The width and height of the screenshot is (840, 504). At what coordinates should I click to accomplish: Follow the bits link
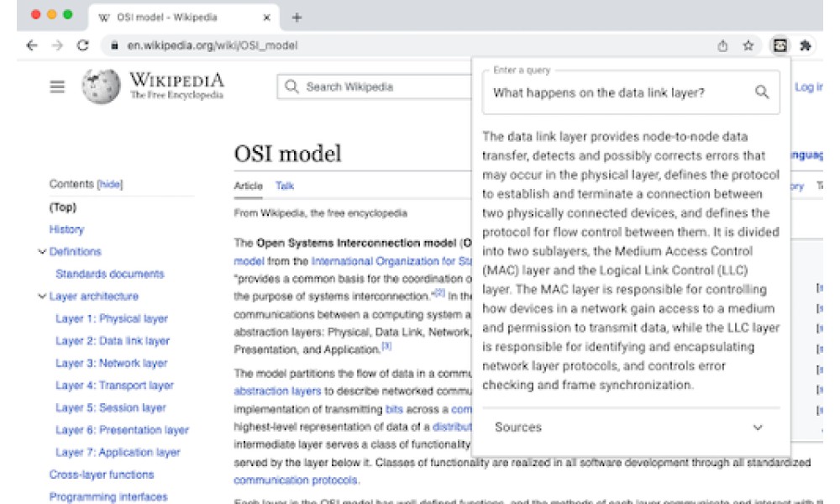point(394,409)
